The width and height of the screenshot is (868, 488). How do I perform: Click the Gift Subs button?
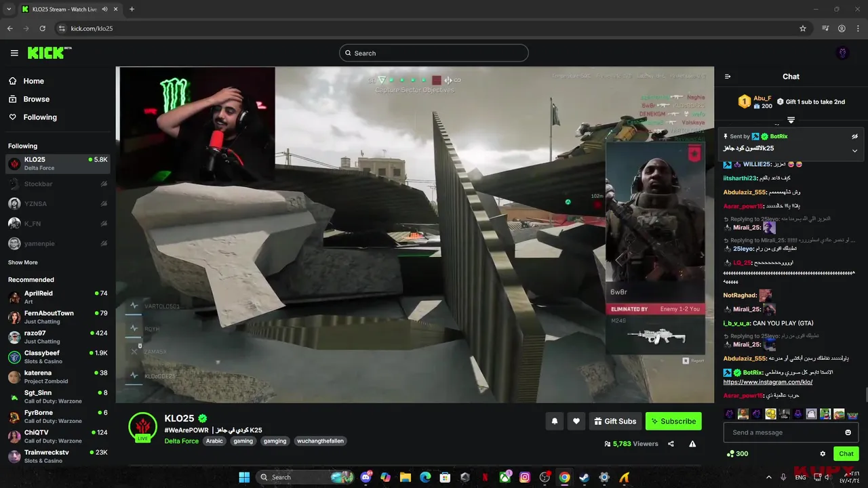(x=615, y=421)
